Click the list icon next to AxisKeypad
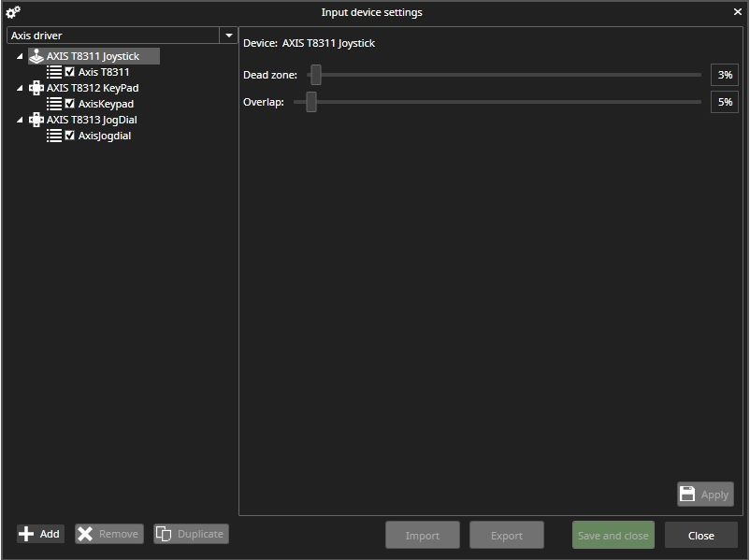This screenshot has height=560, width=750. click(54, 104)
